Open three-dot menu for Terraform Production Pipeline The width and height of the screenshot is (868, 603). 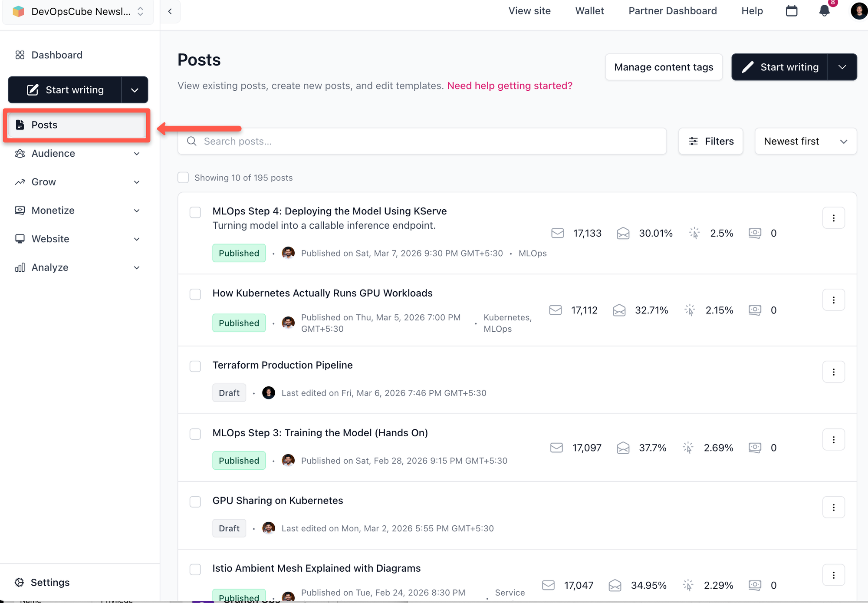click(833, 372)
